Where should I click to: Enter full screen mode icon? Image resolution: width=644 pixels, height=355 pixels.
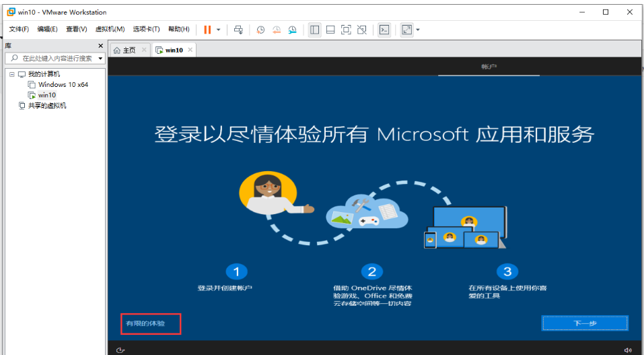(x=347, y=30)
